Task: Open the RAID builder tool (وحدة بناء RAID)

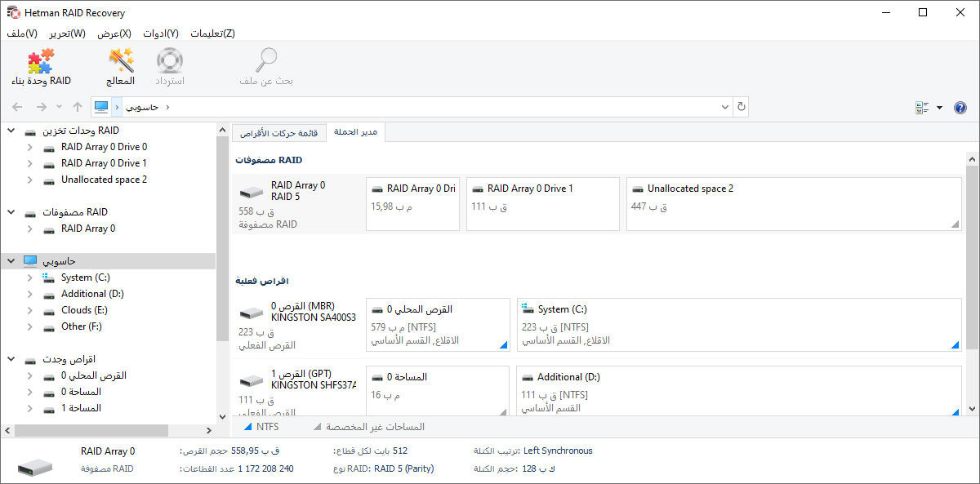Action: pos(41,68)
